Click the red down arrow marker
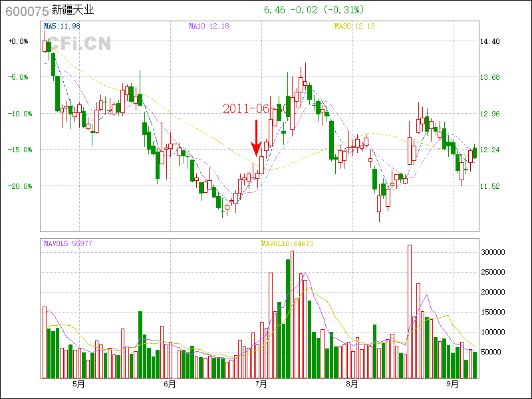The width and height of the screenshot is (532, 399). pyautogui.click(x=255, y=138)
